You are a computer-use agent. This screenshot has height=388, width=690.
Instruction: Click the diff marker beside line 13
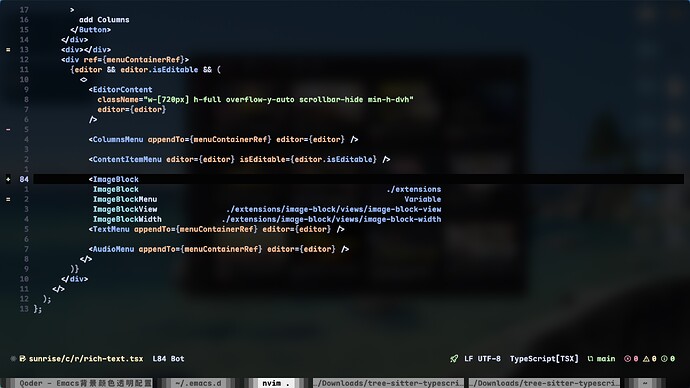[x=8, y=50]
